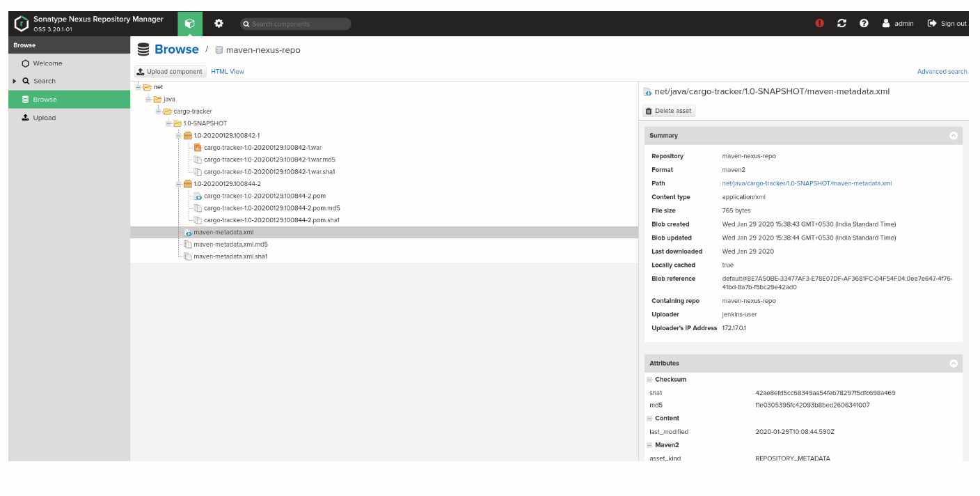
Task: Collapse the 1.0-SNAPSHOT folder
Action: click(x=168, y=123)
